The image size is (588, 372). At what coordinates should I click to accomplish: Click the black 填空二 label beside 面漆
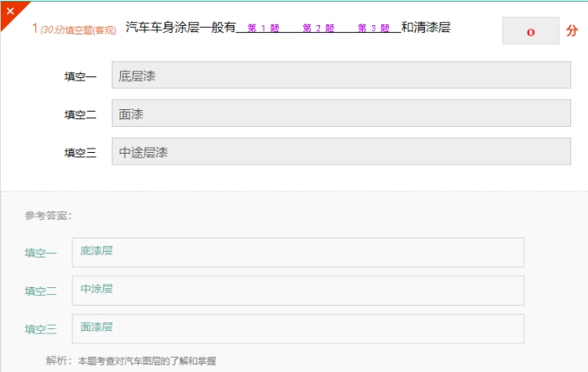(x=81, y=115)
